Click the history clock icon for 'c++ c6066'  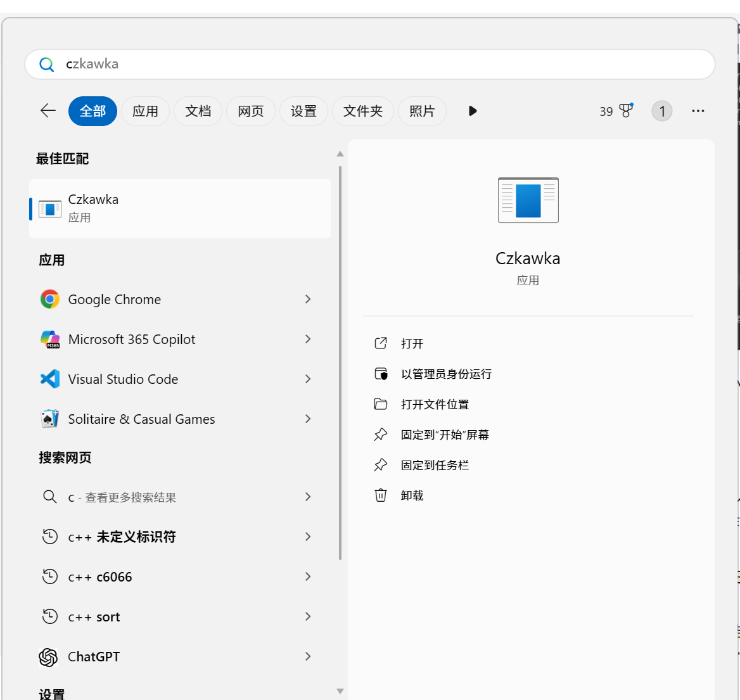[49, 577]
